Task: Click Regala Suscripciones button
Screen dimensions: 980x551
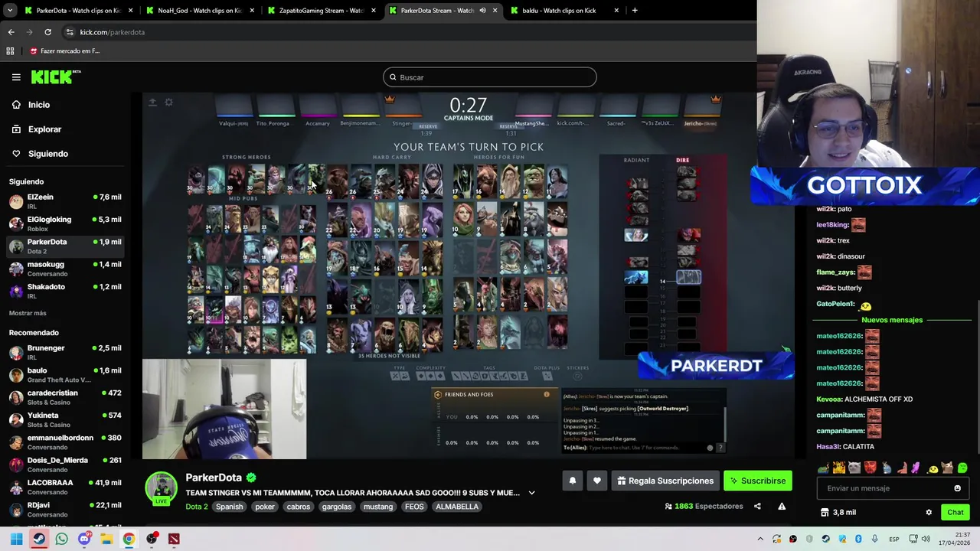Action: [665, 481]
